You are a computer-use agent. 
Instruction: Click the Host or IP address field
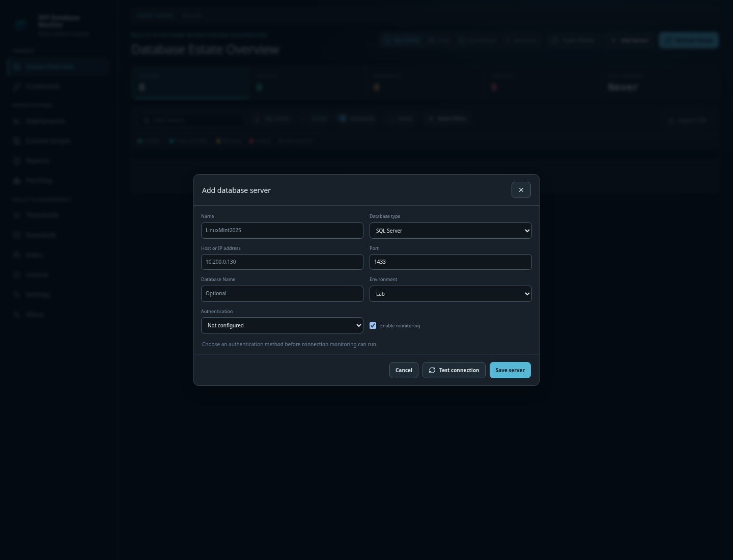(x=282, y=262)
